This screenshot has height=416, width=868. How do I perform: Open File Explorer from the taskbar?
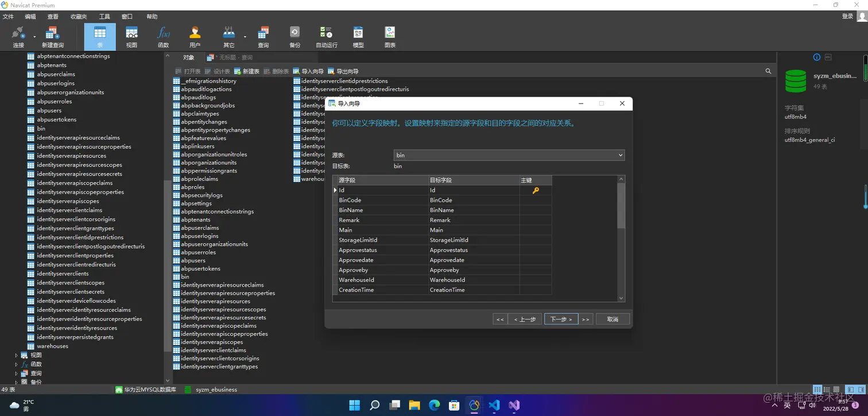tap(414, 405)
